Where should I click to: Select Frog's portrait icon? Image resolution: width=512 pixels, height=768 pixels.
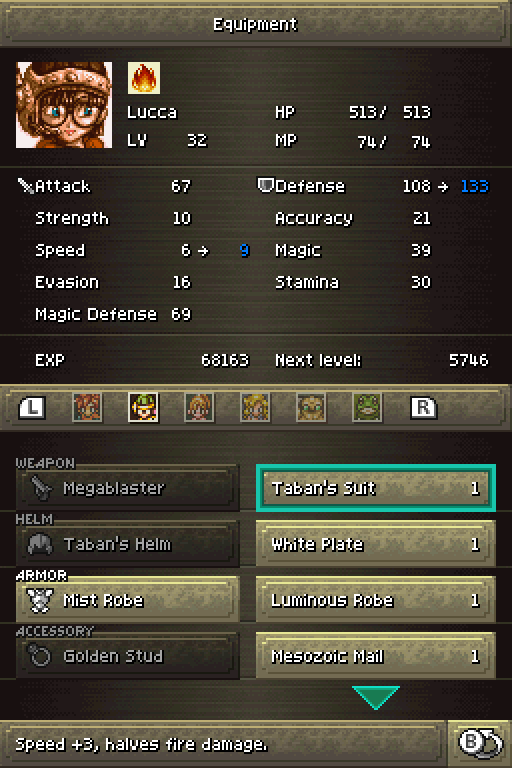pos(367,407)
